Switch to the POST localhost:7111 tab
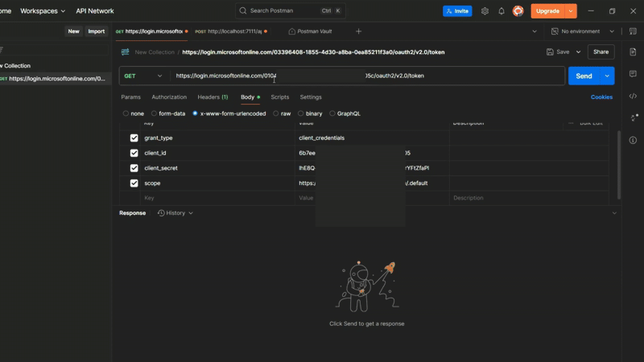Screen dimensions: 644x362 (x=231, y=31)
